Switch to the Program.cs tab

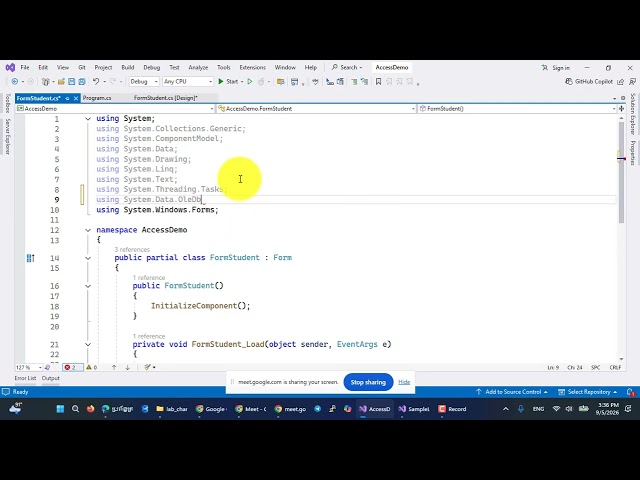97,98
